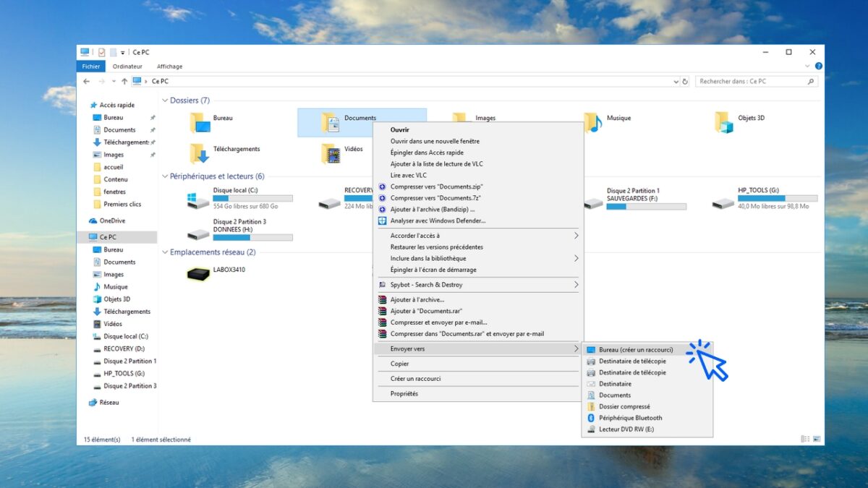Click the Spybot - Search & Destroy icon
The image size is (868, 488).
383,285
